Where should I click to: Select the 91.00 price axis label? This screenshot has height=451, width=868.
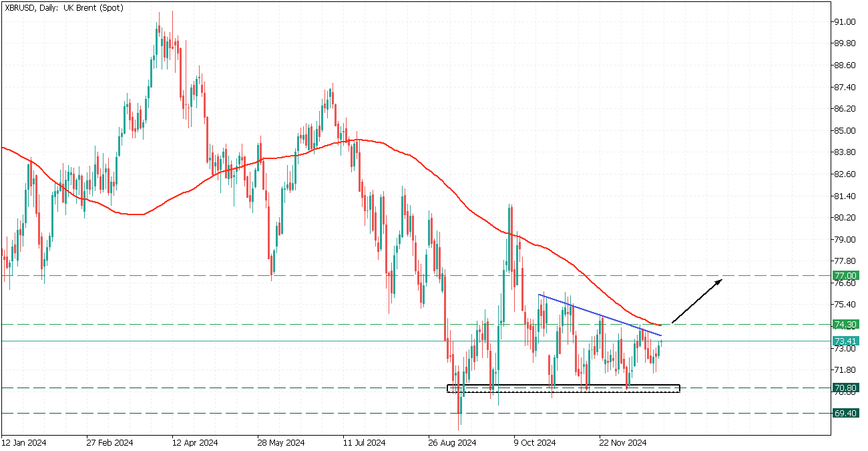[x=845, y=22]
